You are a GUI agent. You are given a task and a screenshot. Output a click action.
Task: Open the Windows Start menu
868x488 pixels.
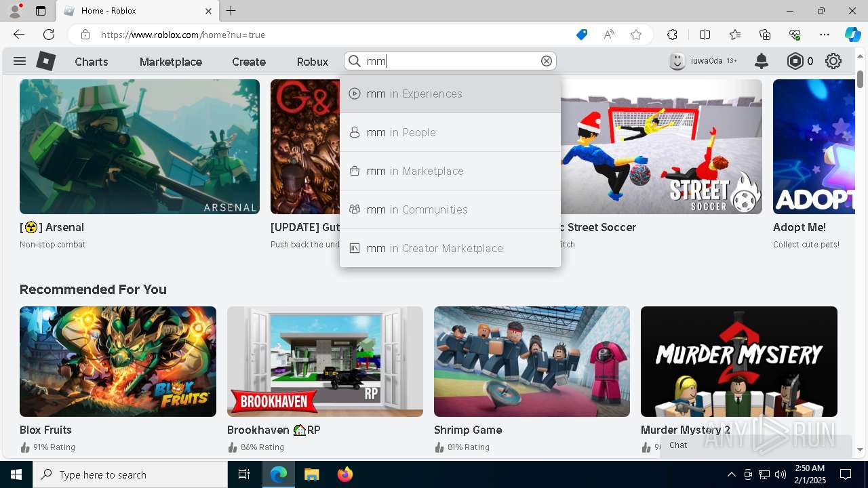coord(16,474)
